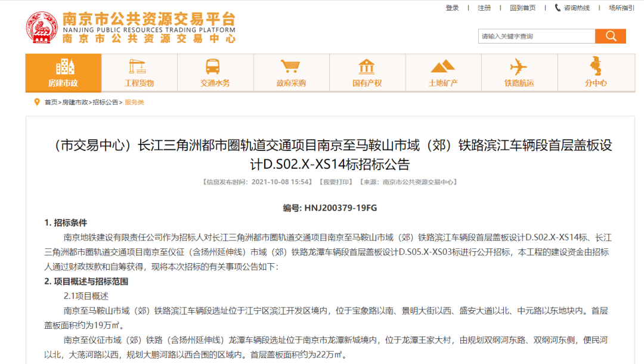Open the 登录 login link
This screenshot has width=644, height=364.
(x=452, y=8)
